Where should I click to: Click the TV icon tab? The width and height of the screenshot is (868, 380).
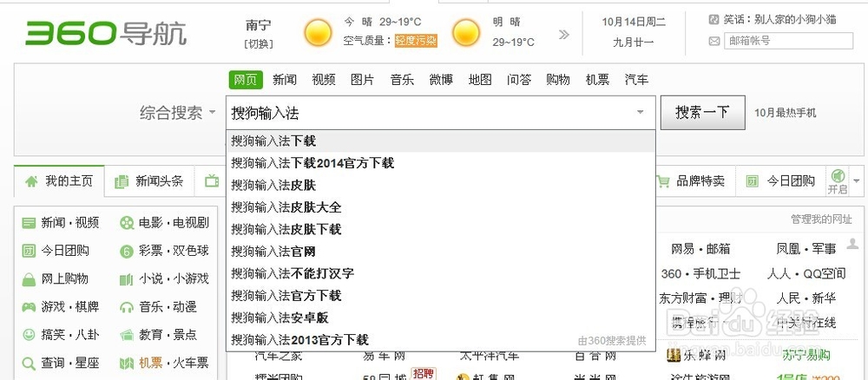pos(212,180)
